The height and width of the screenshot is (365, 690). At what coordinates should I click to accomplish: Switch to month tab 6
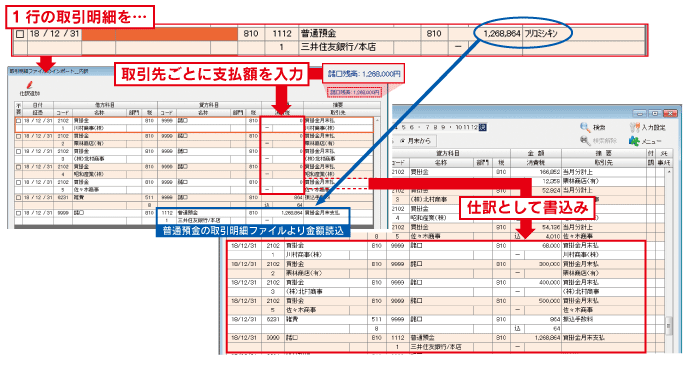(412, 127)
